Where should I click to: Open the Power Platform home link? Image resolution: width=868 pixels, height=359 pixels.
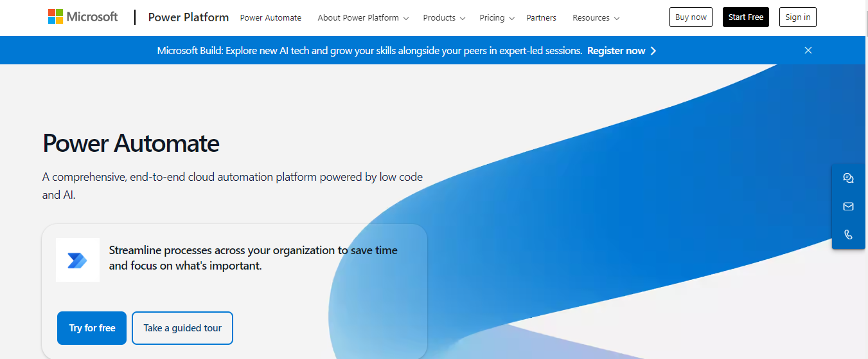click(x=188, y=17)
